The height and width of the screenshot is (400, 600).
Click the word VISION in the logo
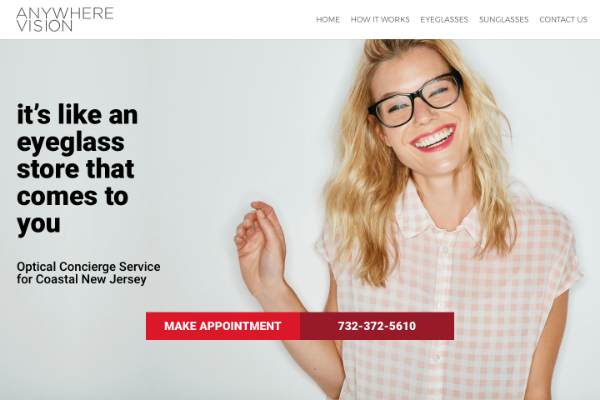pyautogui.click(x=44, y=26)
